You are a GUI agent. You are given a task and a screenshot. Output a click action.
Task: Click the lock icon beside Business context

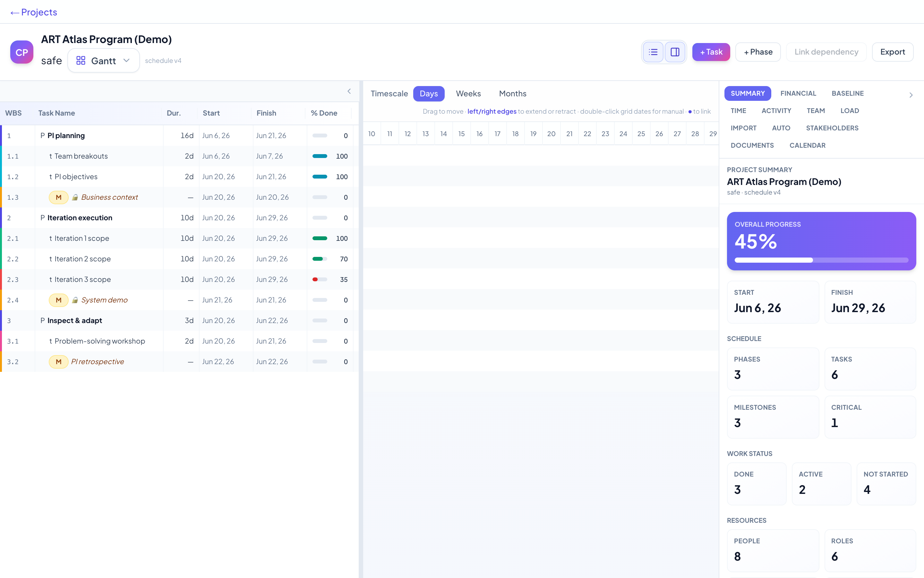tap(75, 197)
